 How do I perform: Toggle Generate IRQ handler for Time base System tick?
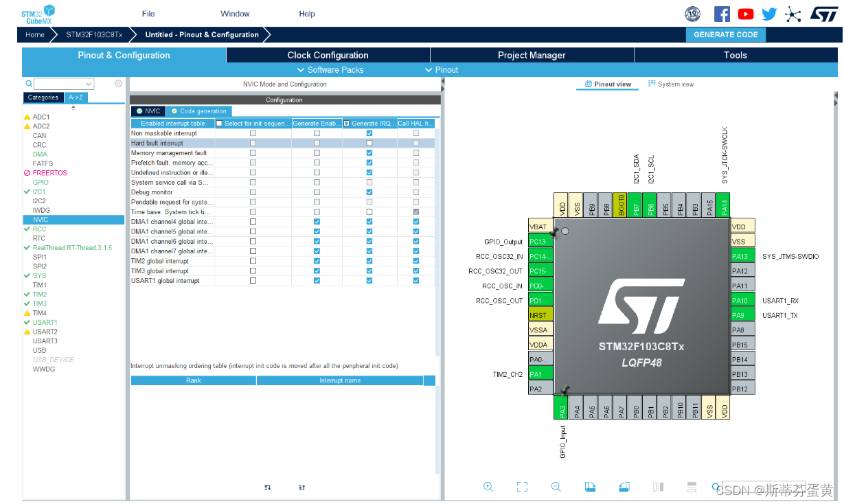click(369, 212)
